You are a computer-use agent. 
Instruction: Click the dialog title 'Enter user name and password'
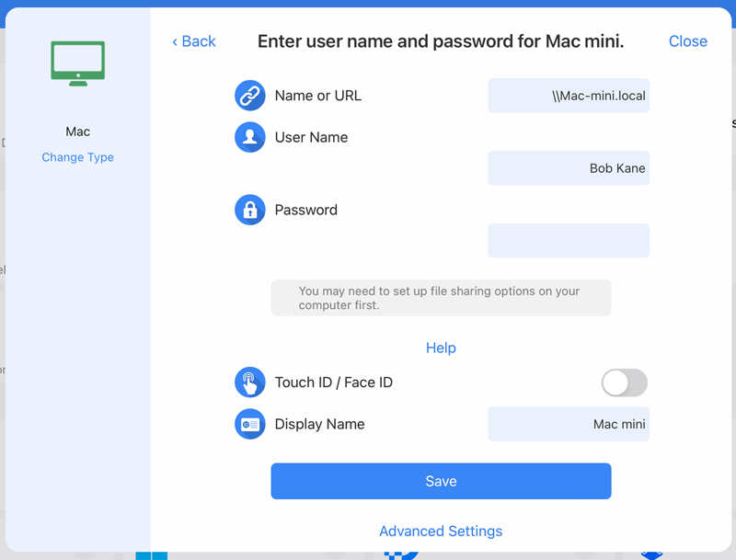(x=441, y=41)
